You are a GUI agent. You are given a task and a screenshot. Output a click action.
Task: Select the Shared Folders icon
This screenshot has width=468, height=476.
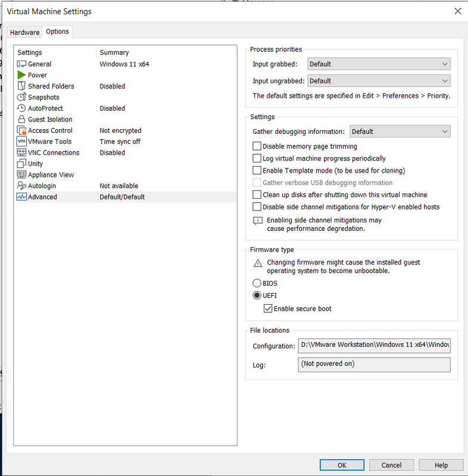(x=21, y=86)
